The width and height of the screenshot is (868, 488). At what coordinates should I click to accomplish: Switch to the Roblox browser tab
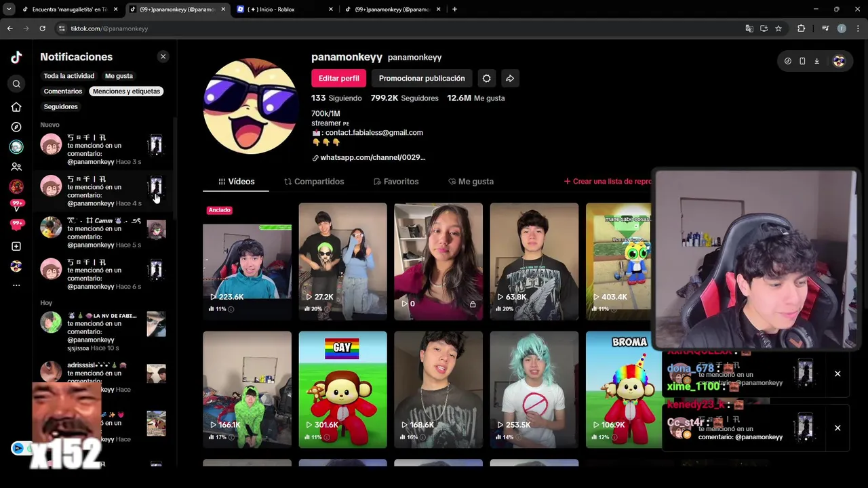pos(285,9)
